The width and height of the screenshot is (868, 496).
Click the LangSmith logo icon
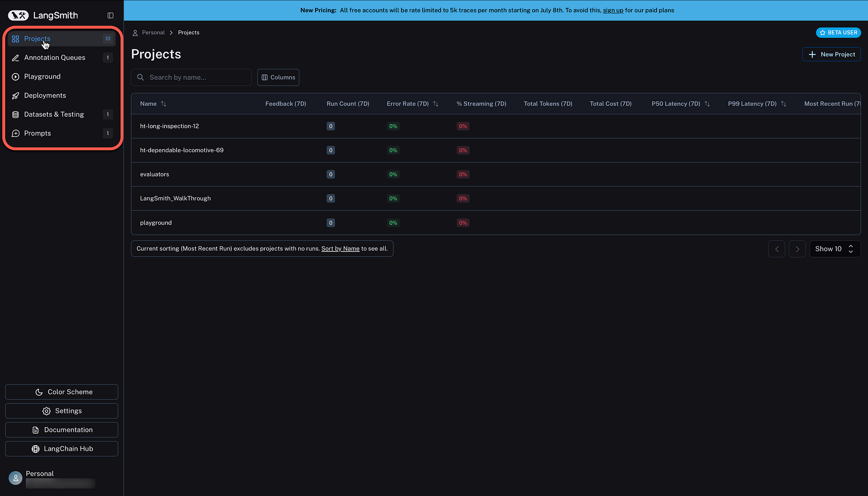[18, 16]
